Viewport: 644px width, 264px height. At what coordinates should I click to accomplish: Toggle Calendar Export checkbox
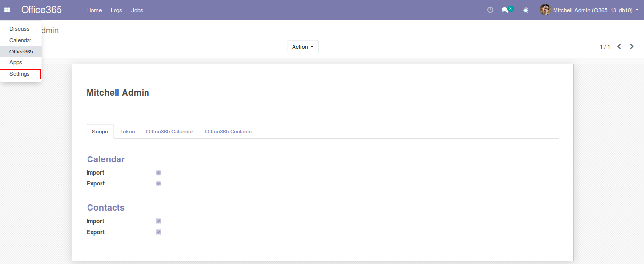click(158, 184)
